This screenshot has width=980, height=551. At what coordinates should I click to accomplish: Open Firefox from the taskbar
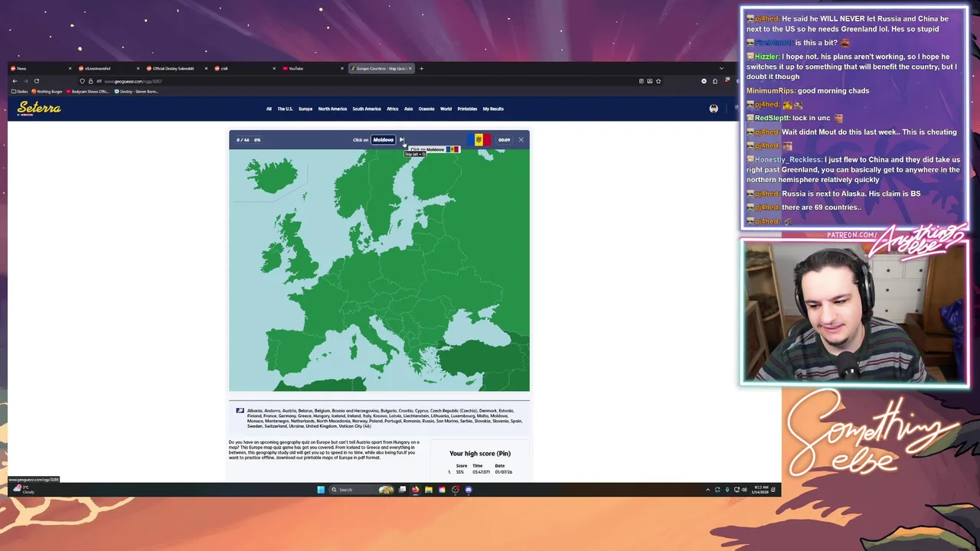[415, 490]
